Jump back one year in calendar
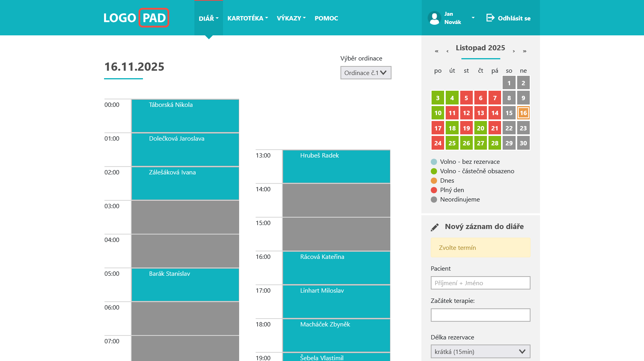 tap(437, 51)
